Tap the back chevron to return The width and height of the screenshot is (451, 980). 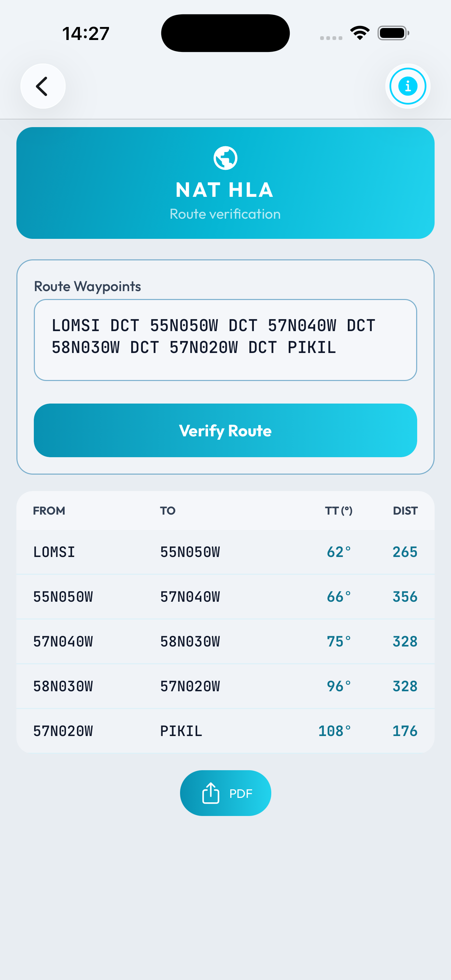click(x=42, y=86)
